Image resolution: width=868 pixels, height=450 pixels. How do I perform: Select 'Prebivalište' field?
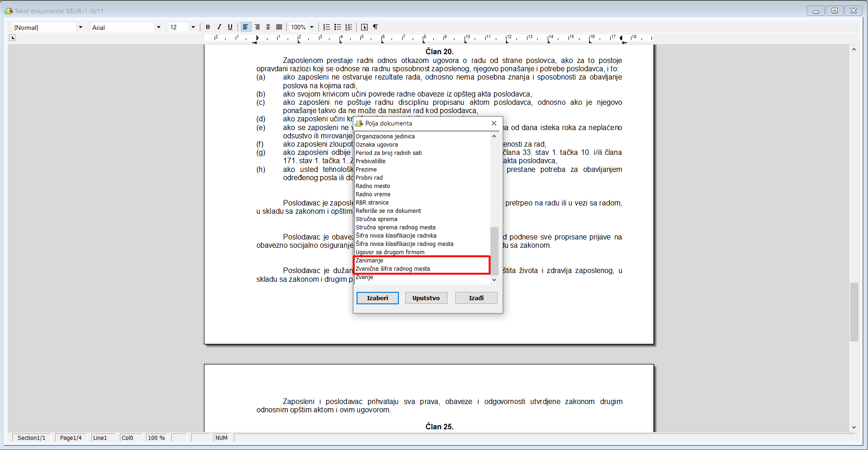click(x=422, y=161)
